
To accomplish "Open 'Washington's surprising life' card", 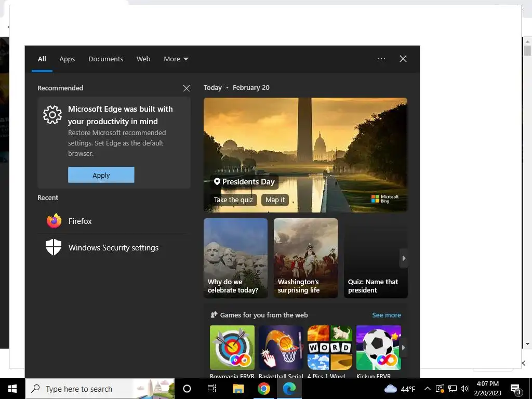I will tap(305, 258).
